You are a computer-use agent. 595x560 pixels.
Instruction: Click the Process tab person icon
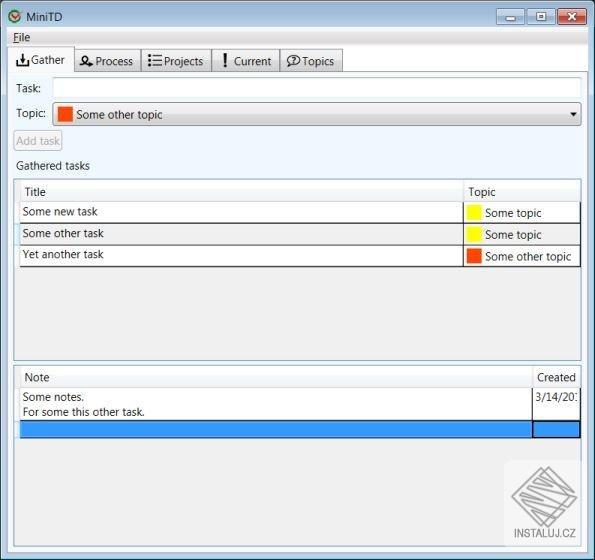point(86,61)
